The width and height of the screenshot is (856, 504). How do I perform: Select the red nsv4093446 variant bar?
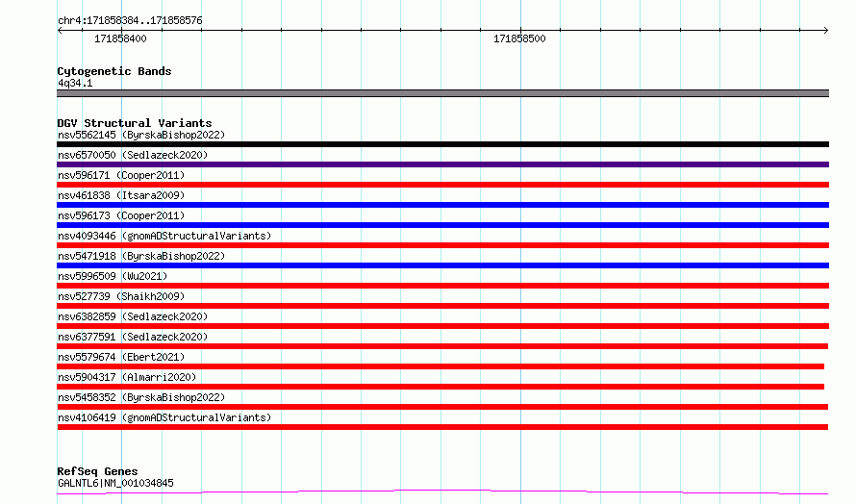pyautogui.click(x=442, y=245)
